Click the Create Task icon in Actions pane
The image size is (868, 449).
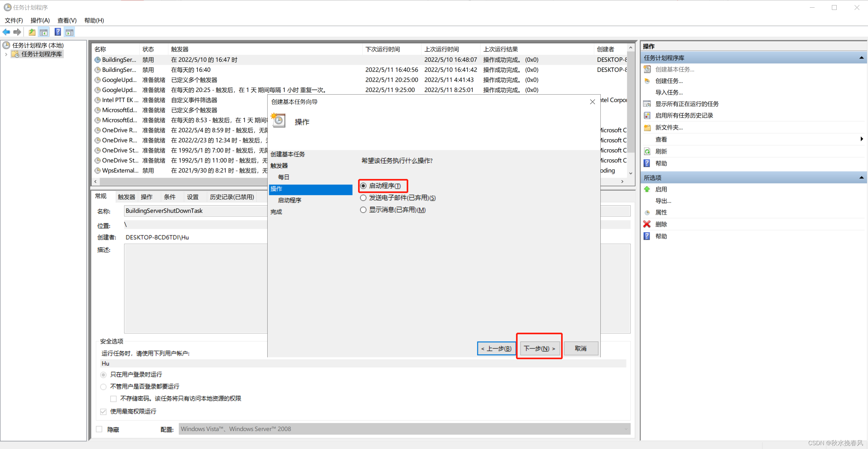[x=647, y=81]
